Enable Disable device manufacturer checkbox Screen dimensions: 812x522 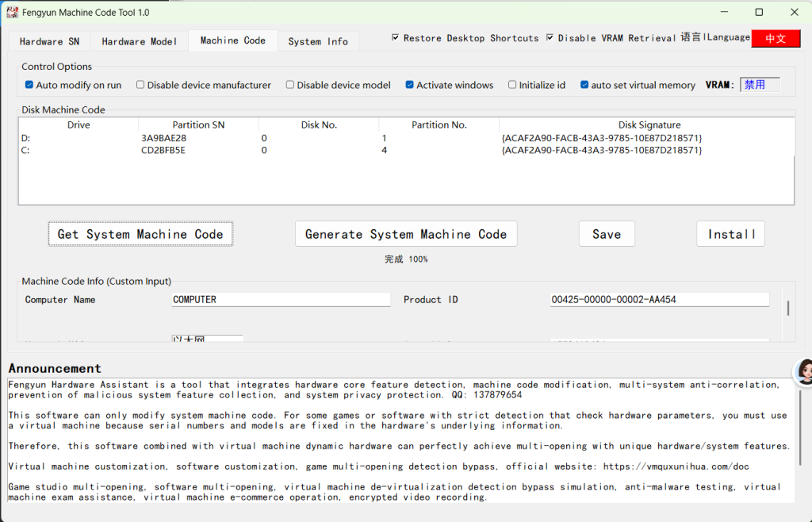click(140, 85)
